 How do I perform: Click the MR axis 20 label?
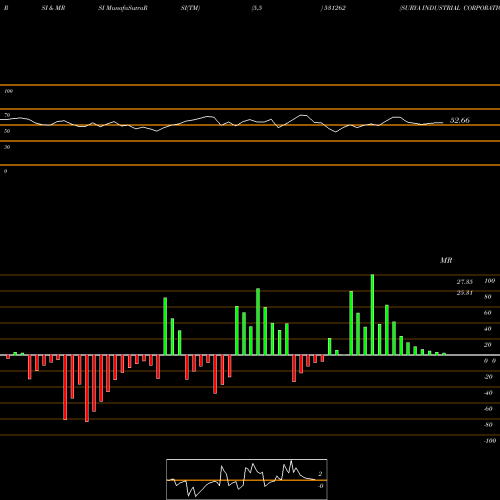pos(488,345)
